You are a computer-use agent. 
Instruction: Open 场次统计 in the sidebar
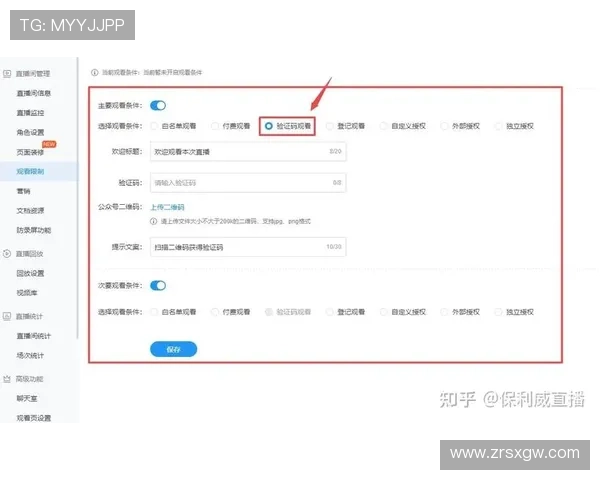tap(30, 355)
